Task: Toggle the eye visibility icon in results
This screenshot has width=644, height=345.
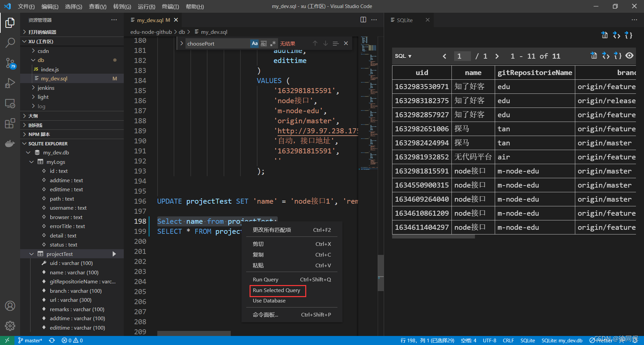Action: 630,56
